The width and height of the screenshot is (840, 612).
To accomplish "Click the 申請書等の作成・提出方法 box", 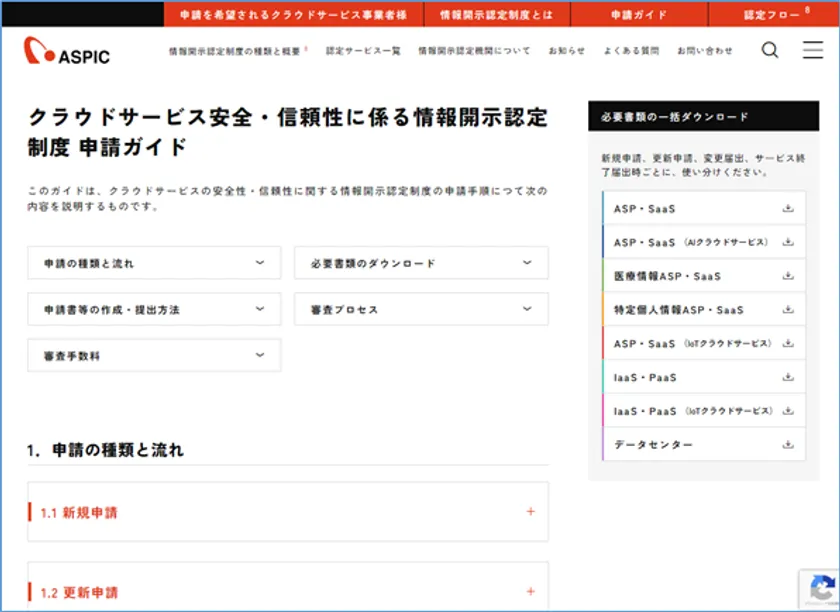I will click(x=154, y=310).
